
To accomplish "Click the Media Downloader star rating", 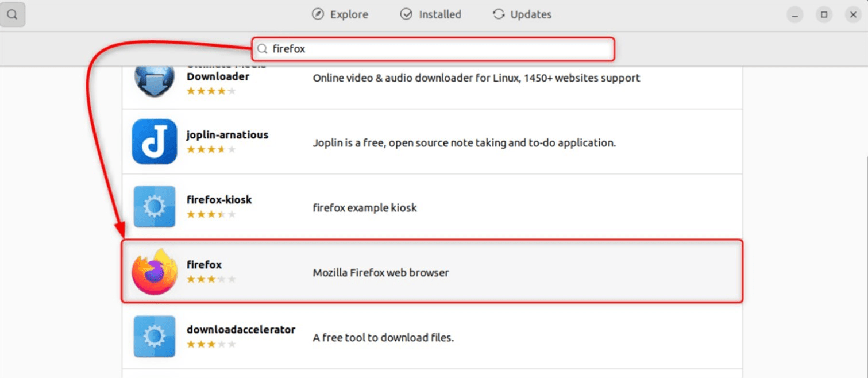I will pos(211,91).
